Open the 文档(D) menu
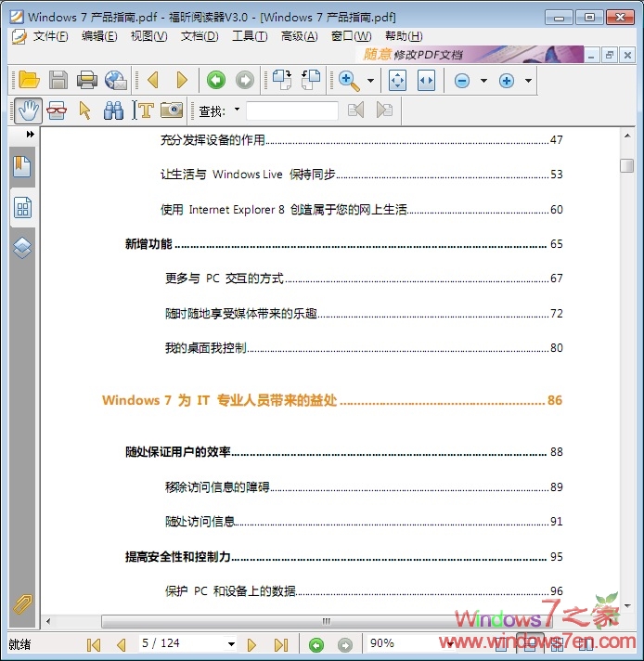Screen dimensions: 644x661 [200, 36]
